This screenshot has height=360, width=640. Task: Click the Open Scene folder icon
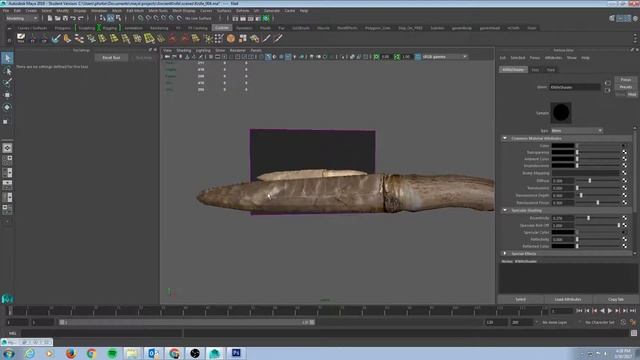pos(58,18)
